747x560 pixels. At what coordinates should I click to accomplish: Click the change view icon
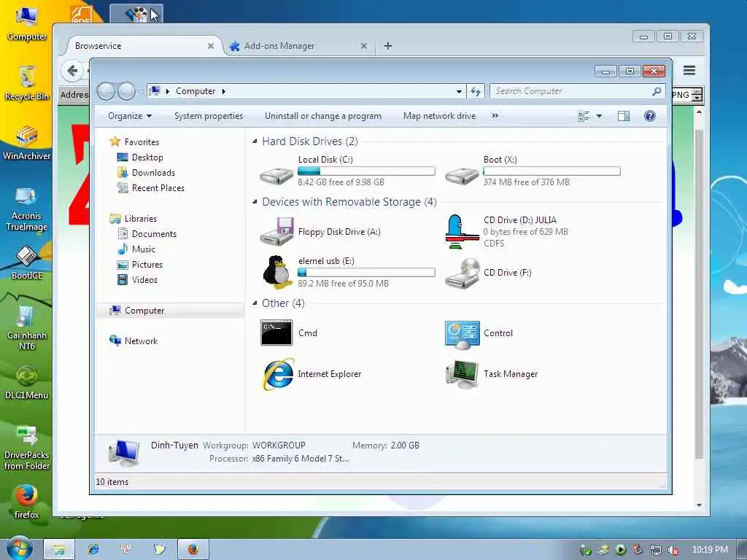tap(584, 116)
